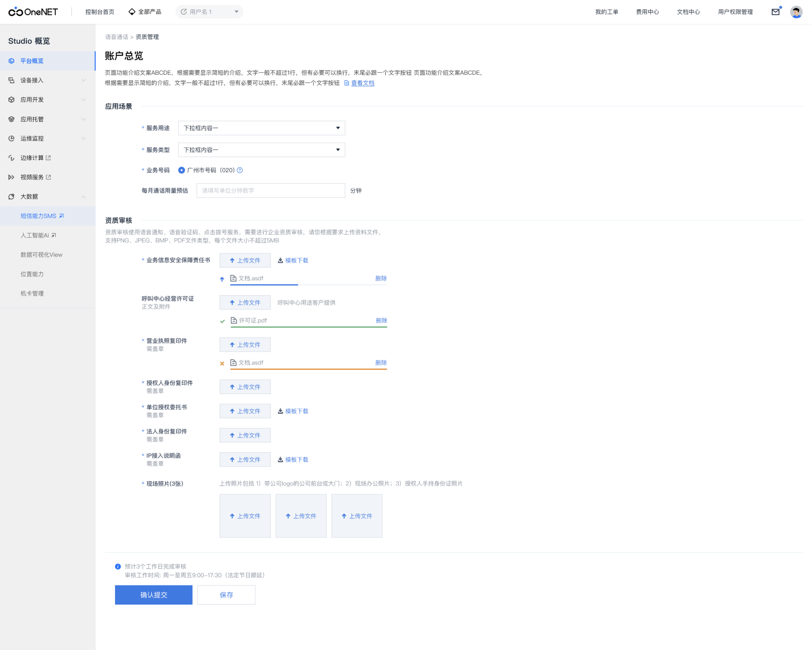Select the 广州市号码 (020) radio button
The width and height of the screenshot is (812, 650).
(182, 170)
